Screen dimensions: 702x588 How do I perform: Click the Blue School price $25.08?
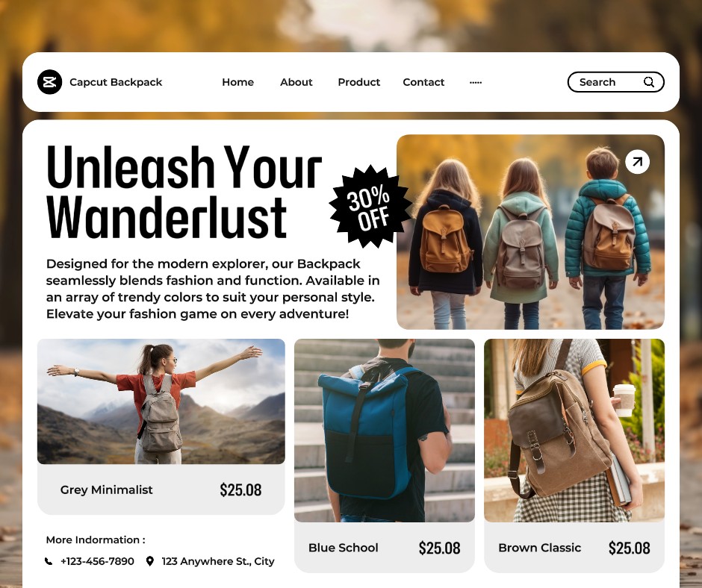pyautogui.click(x=440, y=548)
